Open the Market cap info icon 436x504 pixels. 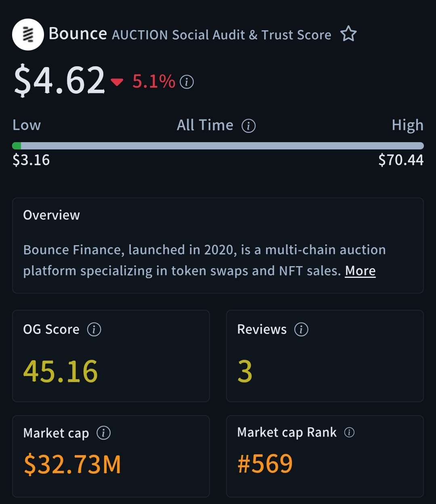point(103,433)
